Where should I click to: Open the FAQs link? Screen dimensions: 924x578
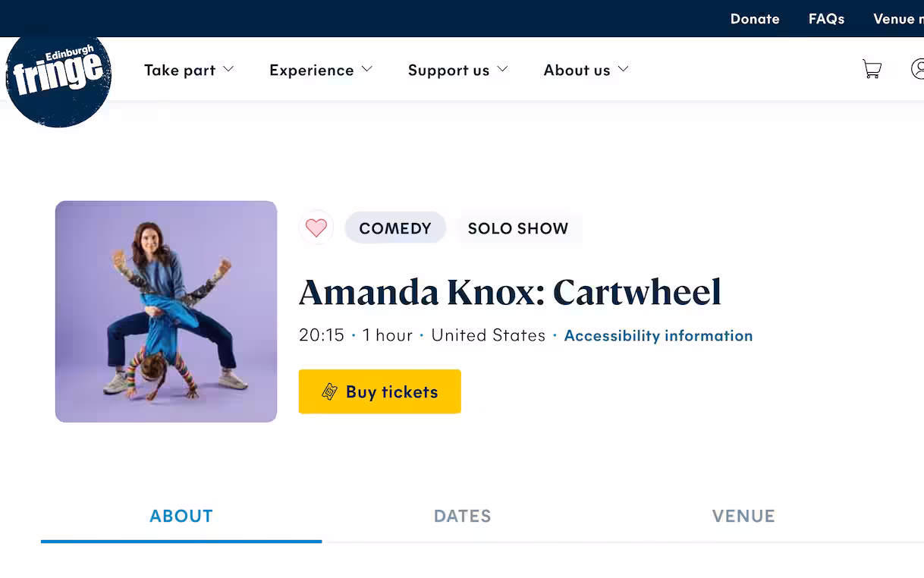click(826, 19)
